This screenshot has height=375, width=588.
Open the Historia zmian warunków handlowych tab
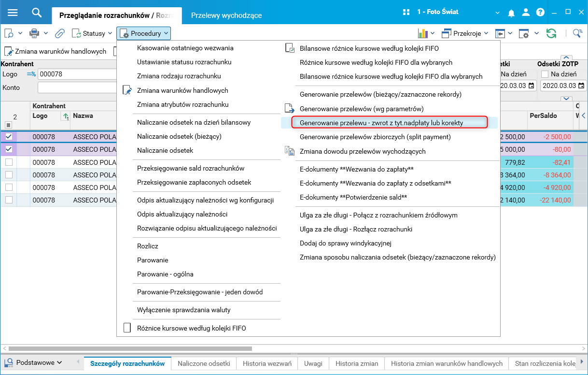tap(447, 363)
